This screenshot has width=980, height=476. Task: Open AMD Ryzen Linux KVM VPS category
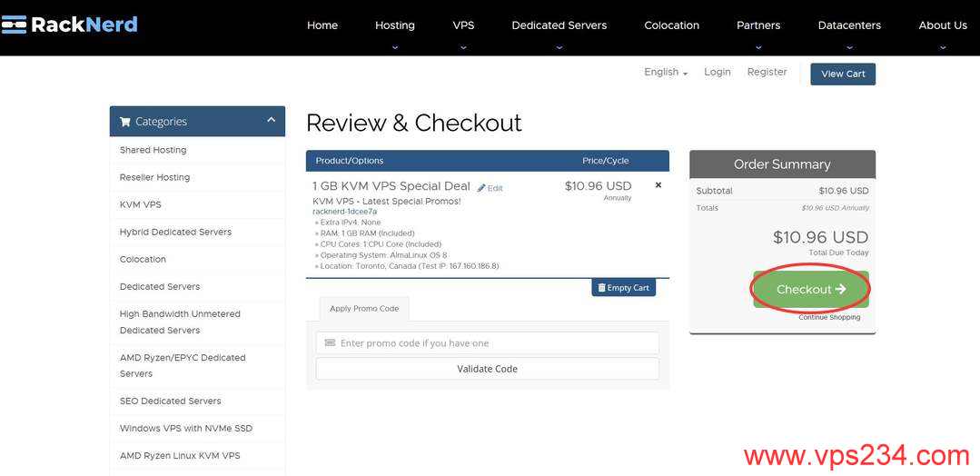197,455
